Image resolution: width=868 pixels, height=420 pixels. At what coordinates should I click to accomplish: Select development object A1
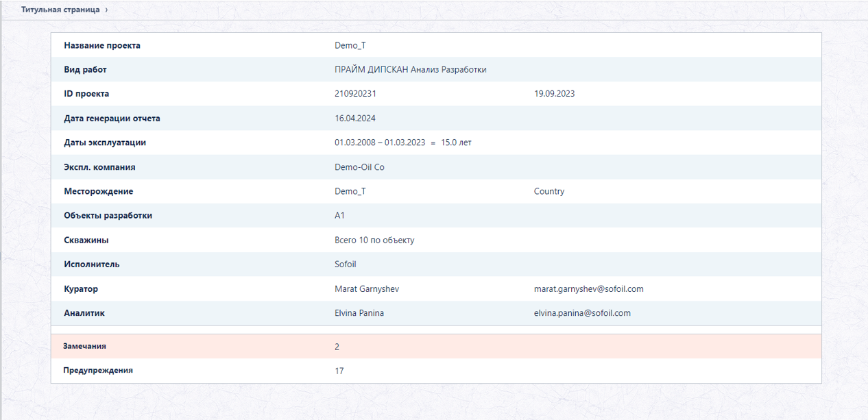(x=340, y=216)
